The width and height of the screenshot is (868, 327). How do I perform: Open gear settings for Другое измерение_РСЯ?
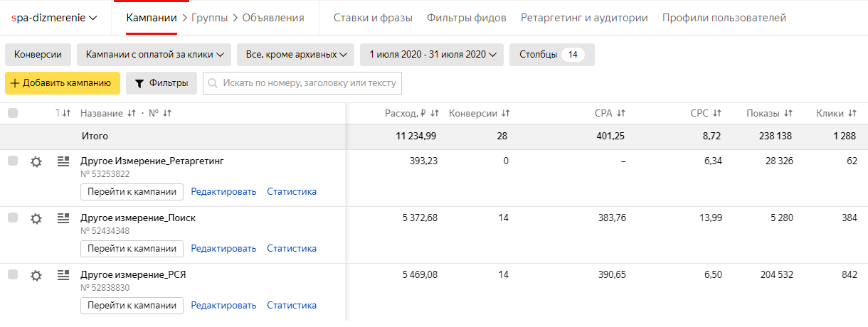[x=36, y=276]
